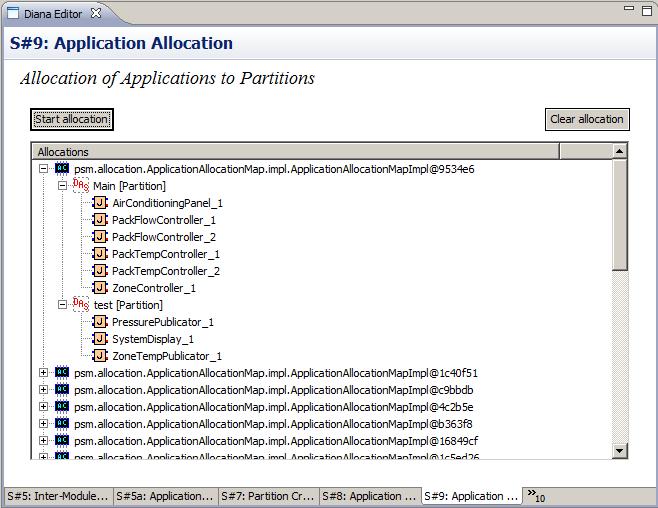
Task: Open the S#7: Partition Cr... tab
Action: (x=269, y=496)
